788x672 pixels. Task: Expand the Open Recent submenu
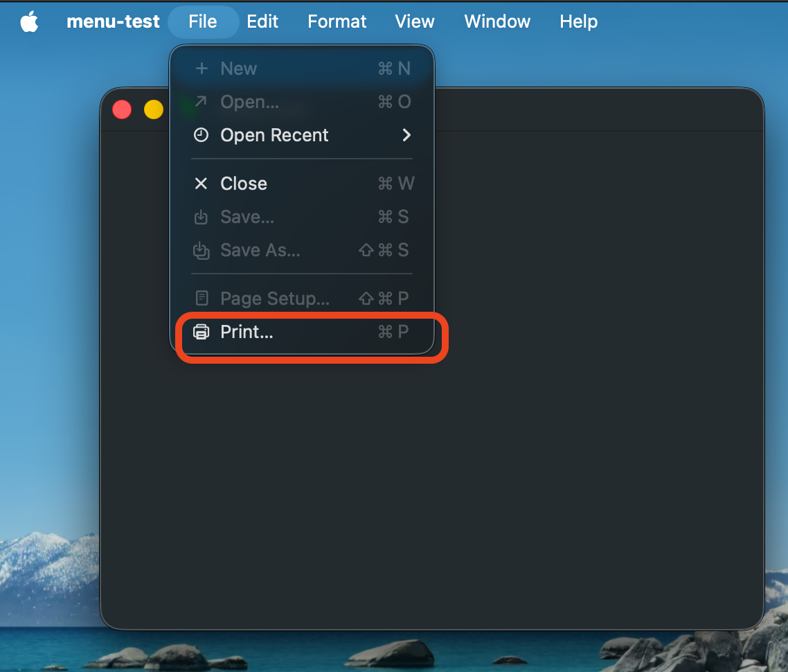pyautogui.click(x=302, y=135)
